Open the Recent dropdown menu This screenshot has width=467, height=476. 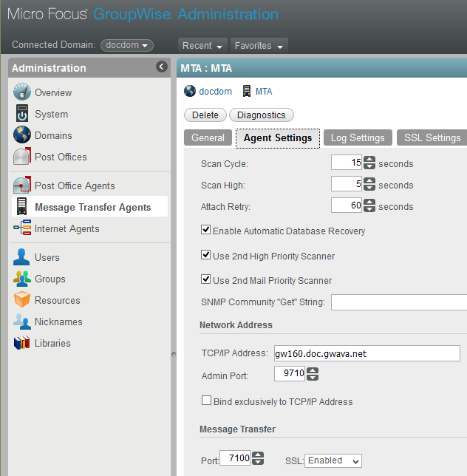point(202,46)
